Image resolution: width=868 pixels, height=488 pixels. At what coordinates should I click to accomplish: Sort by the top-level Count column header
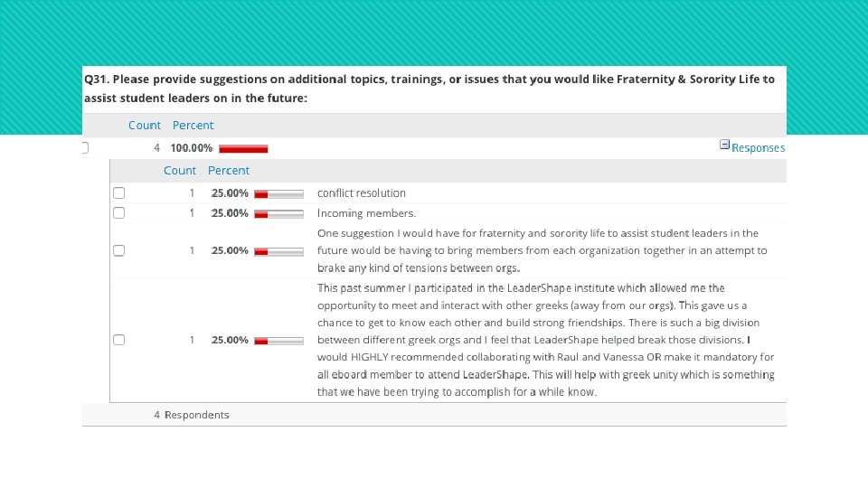tap(145, 126)
